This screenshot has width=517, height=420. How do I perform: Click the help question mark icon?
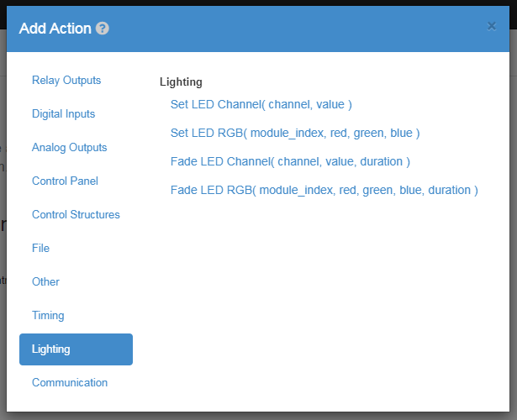coord(103,29)
